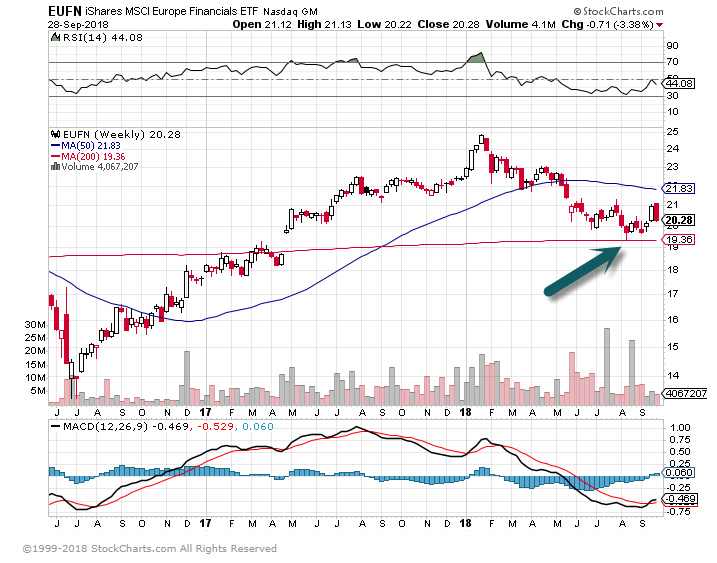717x563 pixels.
Task: Click the EUFN ticker symbol title
Action: (x=65, y=11)
